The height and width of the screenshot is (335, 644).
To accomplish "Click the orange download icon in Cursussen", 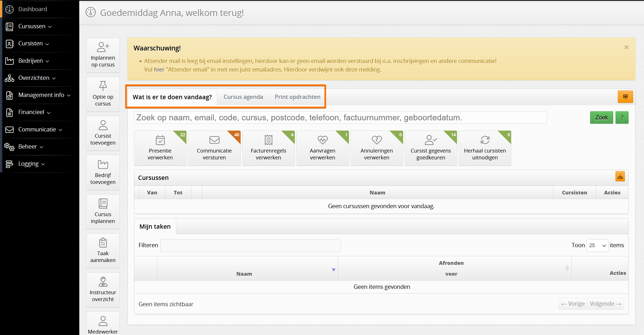I will coord(620,176).
